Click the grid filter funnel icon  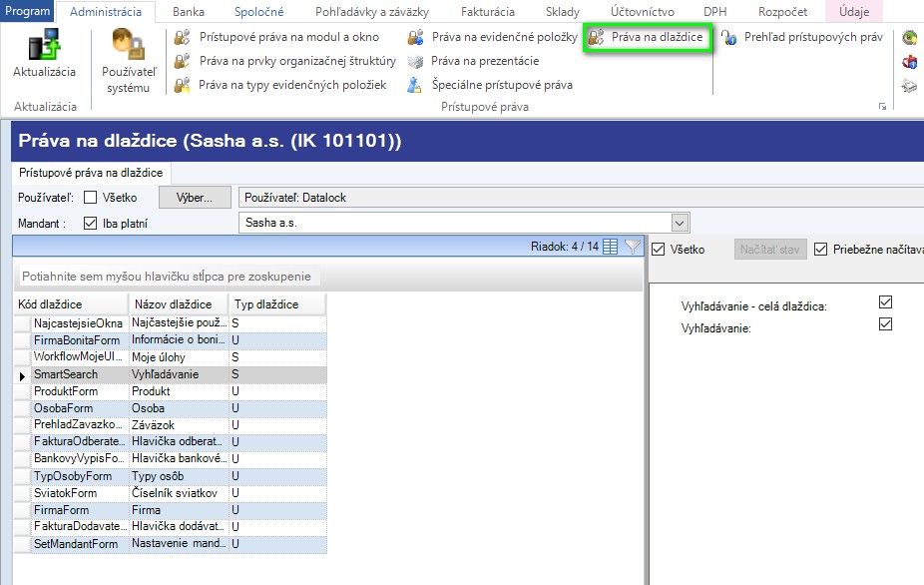click(x=633, y=247)
